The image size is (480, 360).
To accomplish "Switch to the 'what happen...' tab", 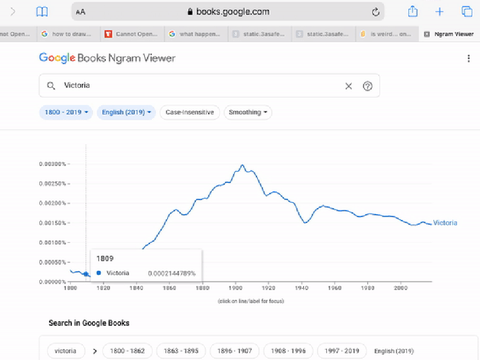I will [x=196, y=34].
